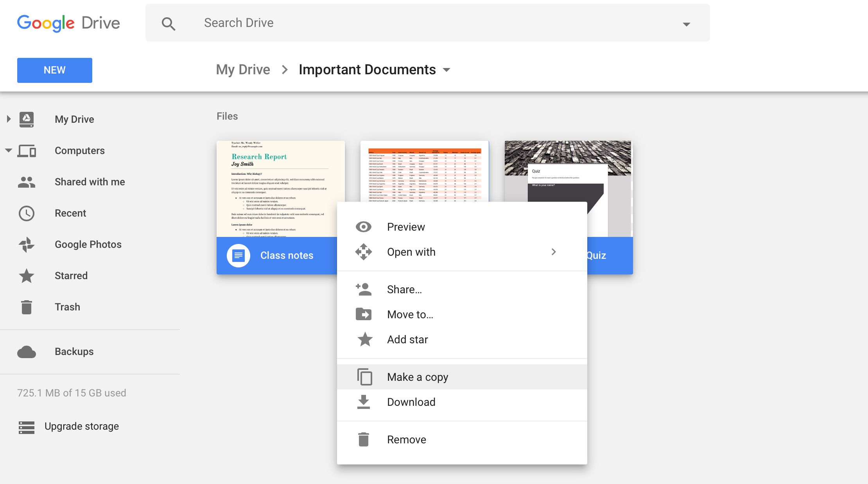Viewport: 868px width, 484px height.
Task: Click the Move to icon in context menu
Action: (364, 314)
